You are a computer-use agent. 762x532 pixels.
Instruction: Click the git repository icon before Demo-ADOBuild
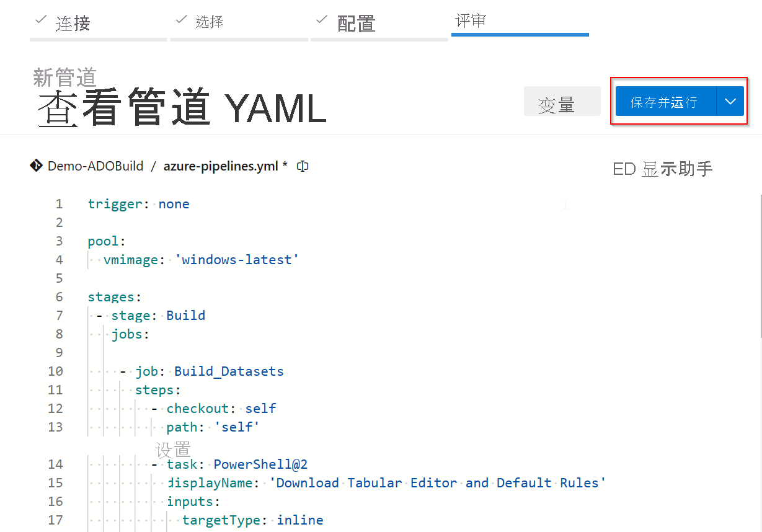coord(35,166)
